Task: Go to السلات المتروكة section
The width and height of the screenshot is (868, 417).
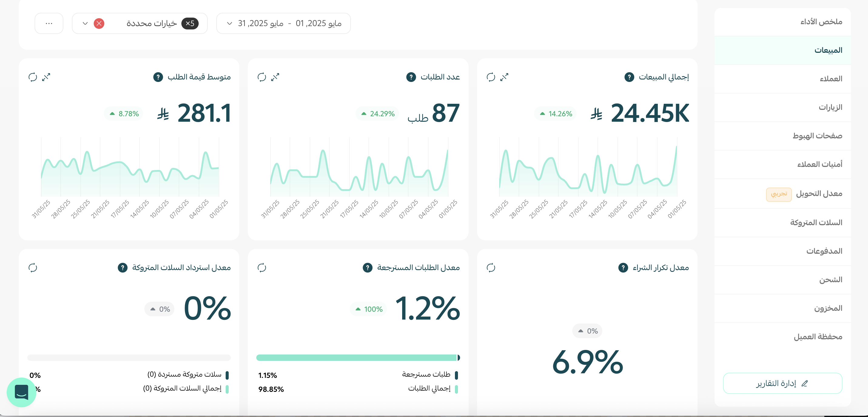Action: pos(782,222)
